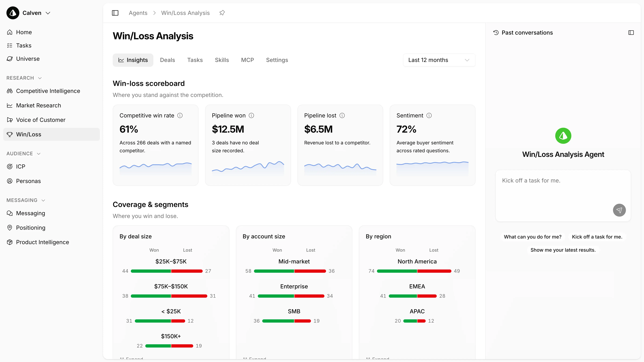Focus the Kick off a task input
The height and width of the screenshot is (362, 644).
pyautogui.click(x=563, y=196)
